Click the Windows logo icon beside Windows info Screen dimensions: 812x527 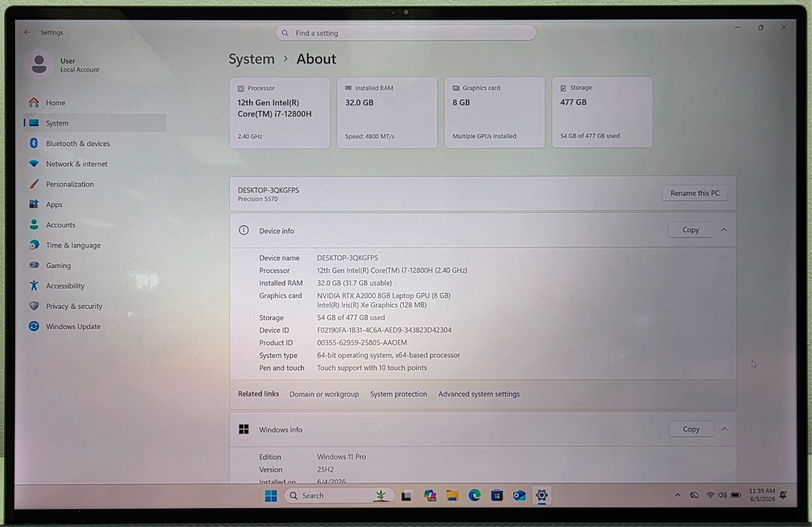coord(244,429)
